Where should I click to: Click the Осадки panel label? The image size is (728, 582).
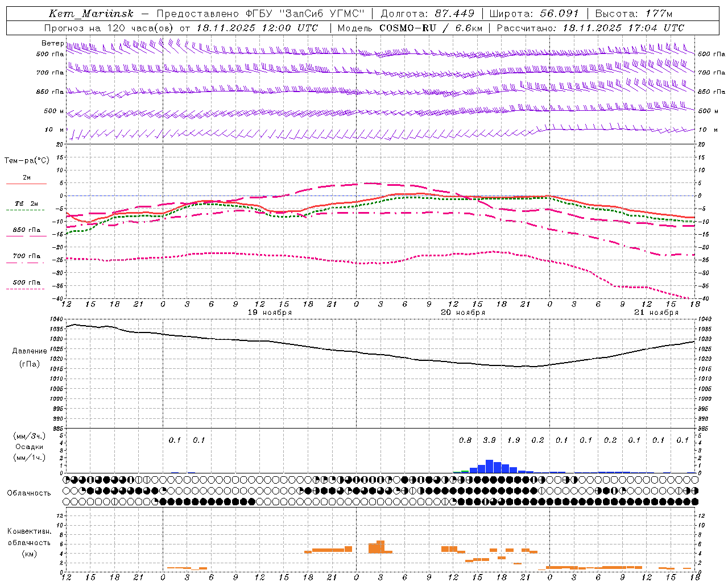tap(29, 447)
